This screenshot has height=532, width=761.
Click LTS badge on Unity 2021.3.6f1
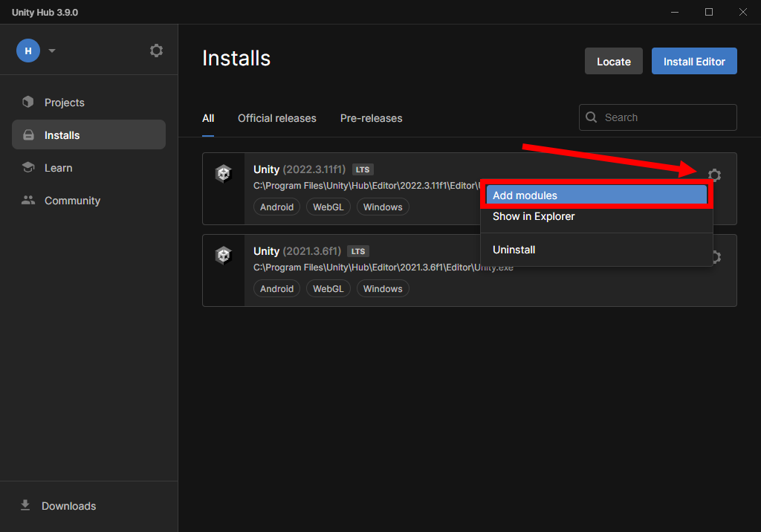click(x=358, y=251)
